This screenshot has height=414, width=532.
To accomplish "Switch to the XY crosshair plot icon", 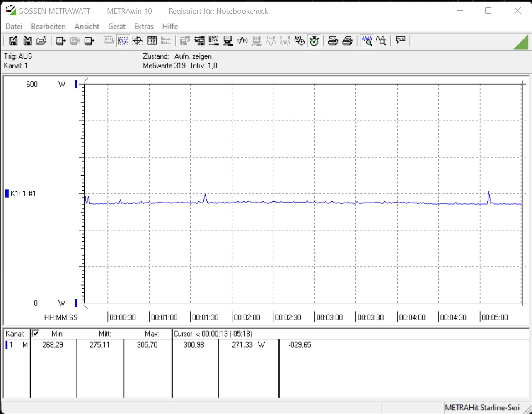I will pyautogui.click(x=138, y=41).
